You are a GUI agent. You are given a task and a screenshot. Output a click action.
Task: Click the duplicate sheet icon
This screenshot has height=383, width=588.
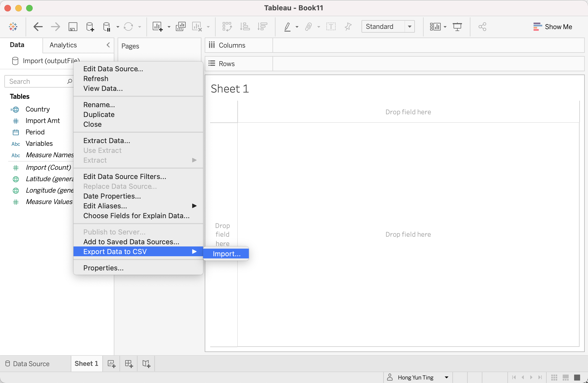[180, 27]
